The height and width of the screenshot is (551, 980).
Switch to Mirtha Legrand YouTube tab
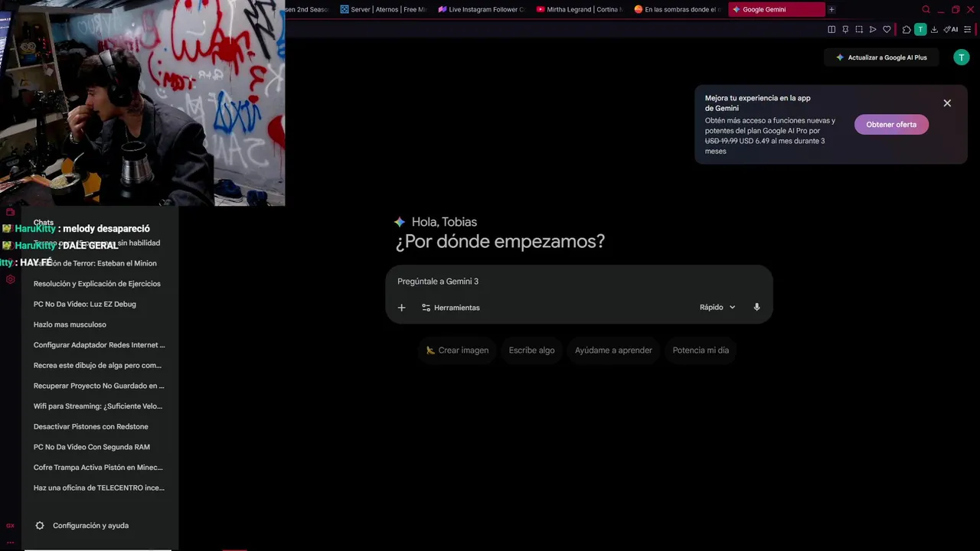579,9
